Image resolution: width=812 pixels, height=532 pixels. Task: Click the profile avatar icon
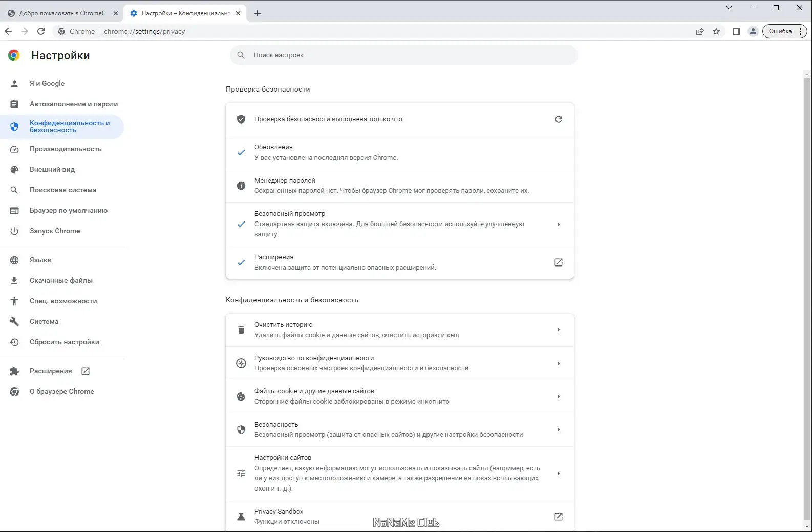click(x=753, y=31)
